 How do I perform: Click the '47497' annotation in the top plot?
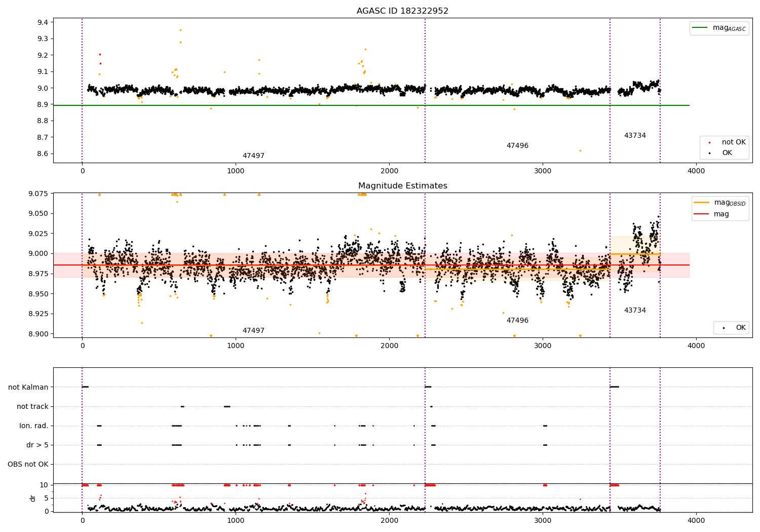click(253, 156)
